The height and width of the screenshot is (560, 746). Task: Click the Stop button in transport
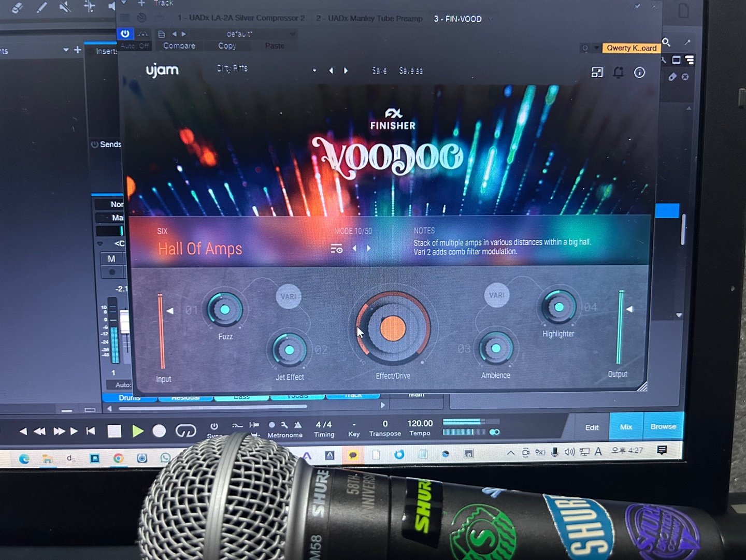point(114,431)
